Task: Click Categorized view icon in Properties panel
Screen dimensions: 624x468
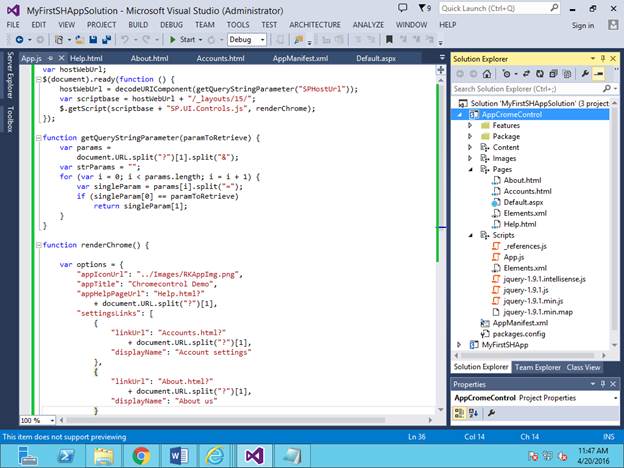Action: 459,413
